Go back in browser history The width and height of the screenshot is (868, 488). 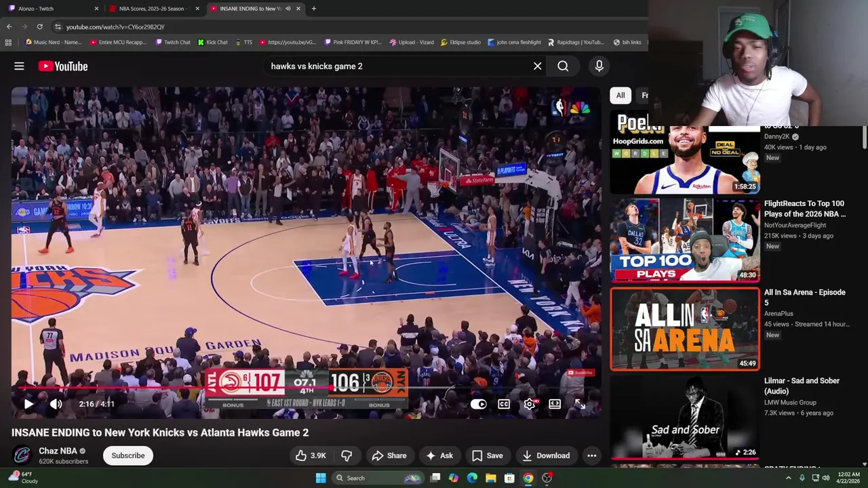[9, 26]
